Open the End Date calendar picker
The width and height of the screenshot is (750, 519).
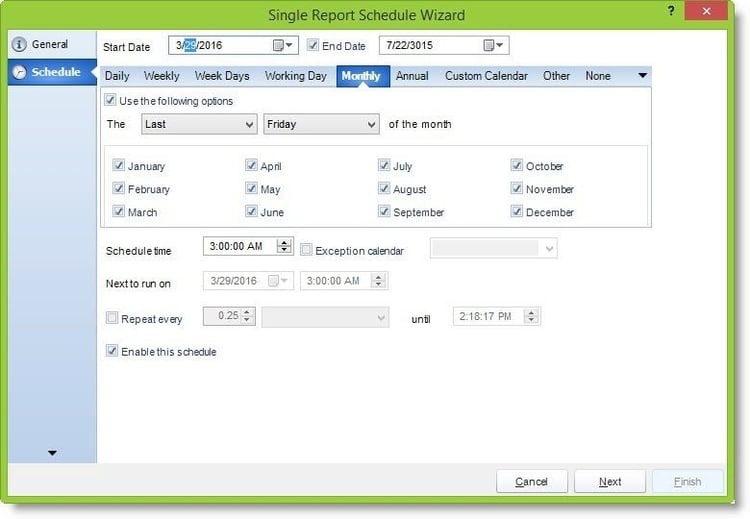pyautogui.click(x=493, y=45)
